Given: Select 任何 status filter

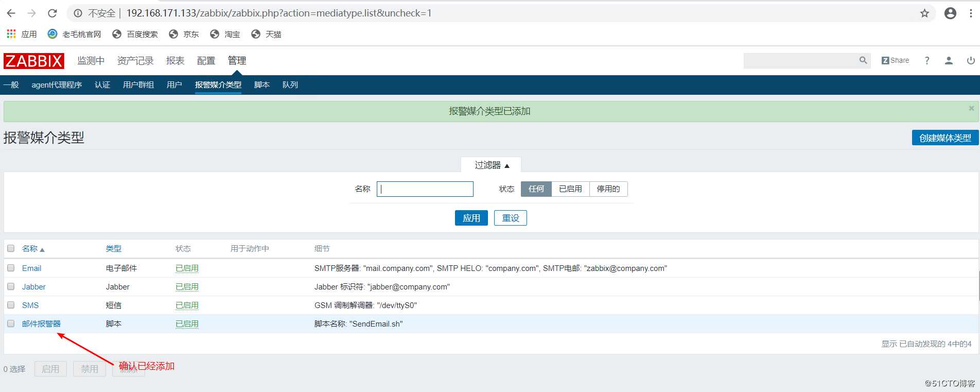Looking at the screenshot, I should (x=536, y=189).
